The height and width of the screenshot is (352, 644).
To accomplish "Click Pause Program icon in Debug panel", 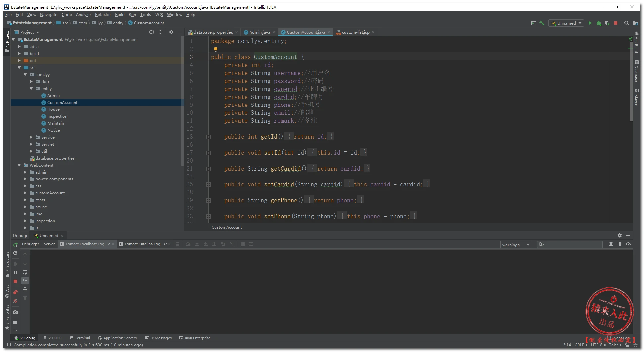I will click(15, 272).
